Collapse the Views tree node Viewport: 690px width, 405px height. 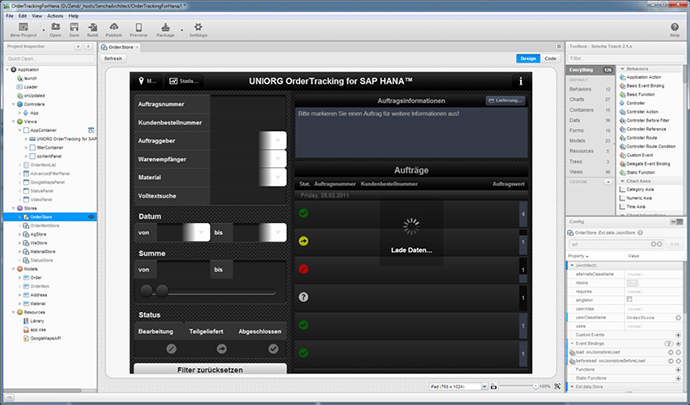(x=14, y=122)
